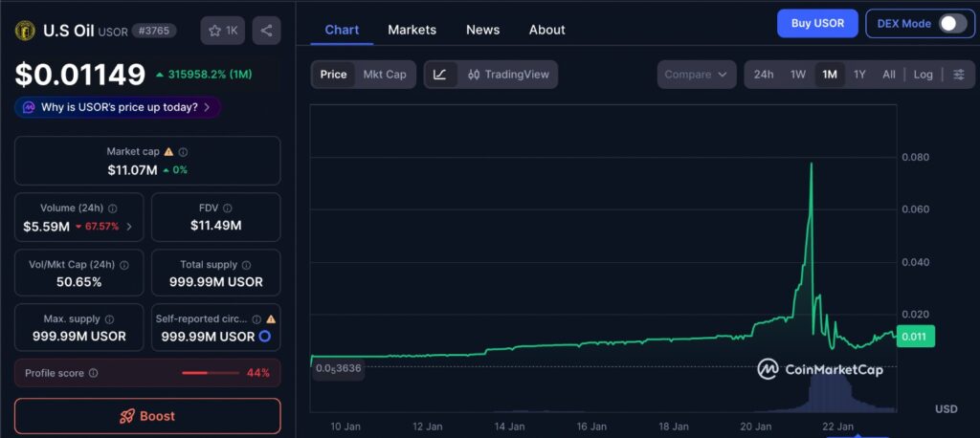Click the Boost button
Image resolution: width=980 pixels, height=438 pixels.
147,416
